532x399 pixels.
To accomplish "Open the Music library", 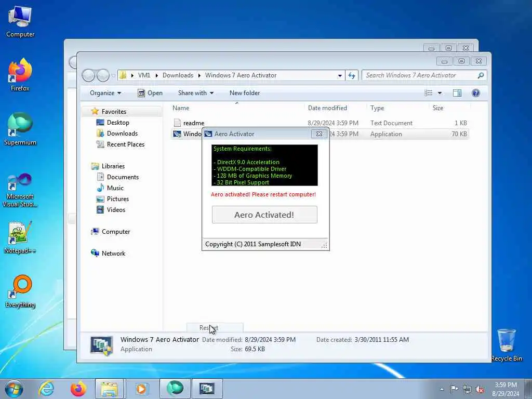I will point(115,188).
